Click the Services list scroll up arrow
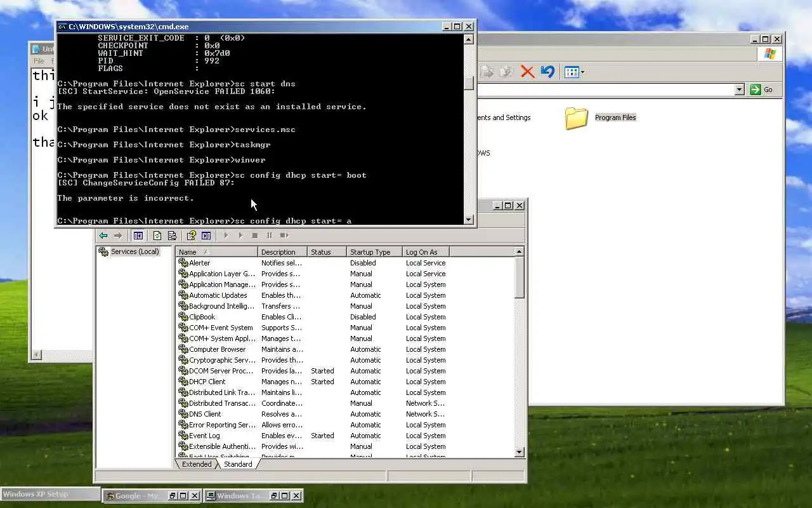The width and height of the screenshot is (812, 508). [x=520, y=252]
